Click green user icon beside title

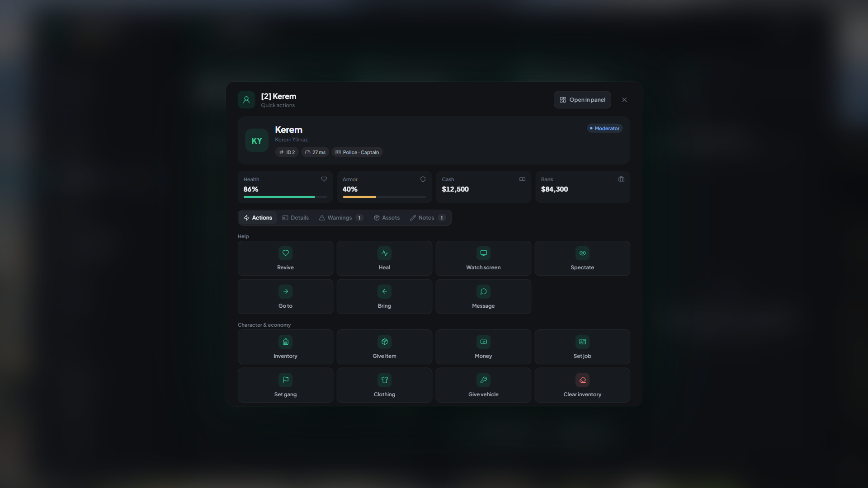(x=246, y=100)
